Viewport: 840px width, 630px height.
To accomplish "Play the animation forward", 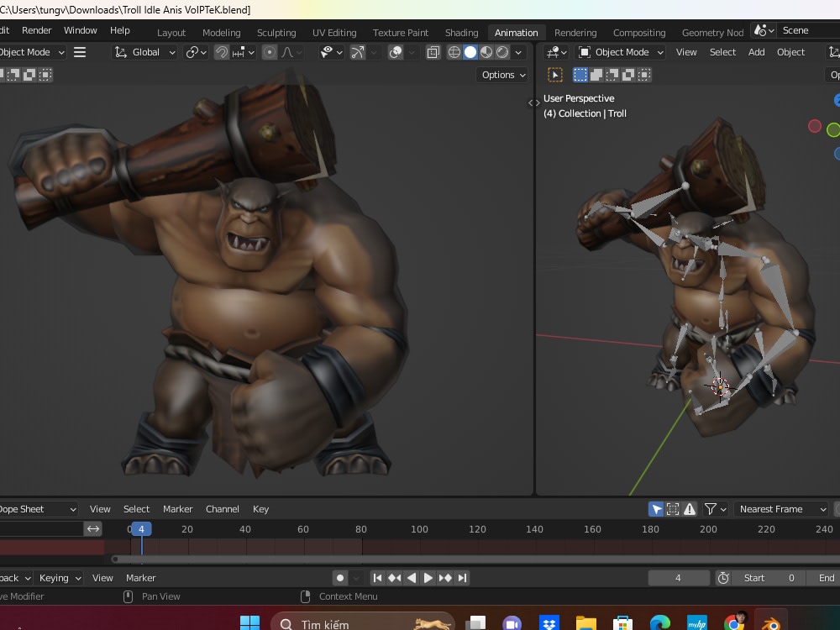I will point(428,578).
